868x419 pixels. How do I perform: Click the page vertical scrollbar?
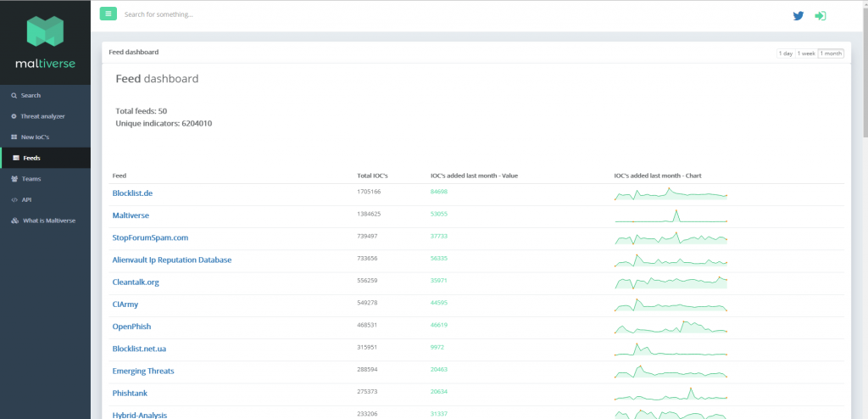pos(865,72)
